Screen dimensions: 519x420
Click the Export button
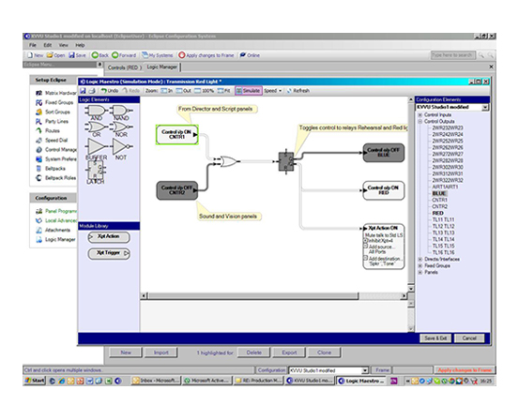click(289, 352)
